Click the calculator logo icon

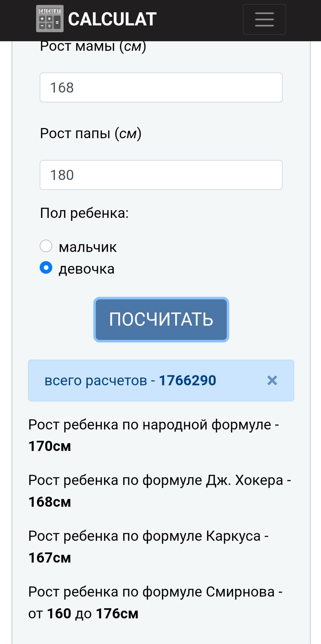50,19
